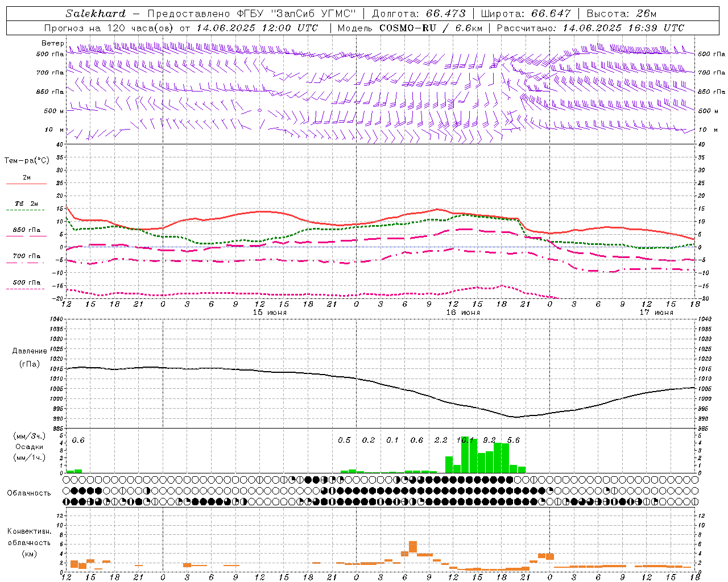
Task: Select the 700 гПа temperature legend entry
Action: pyautogui.click(x=27, y=256)
